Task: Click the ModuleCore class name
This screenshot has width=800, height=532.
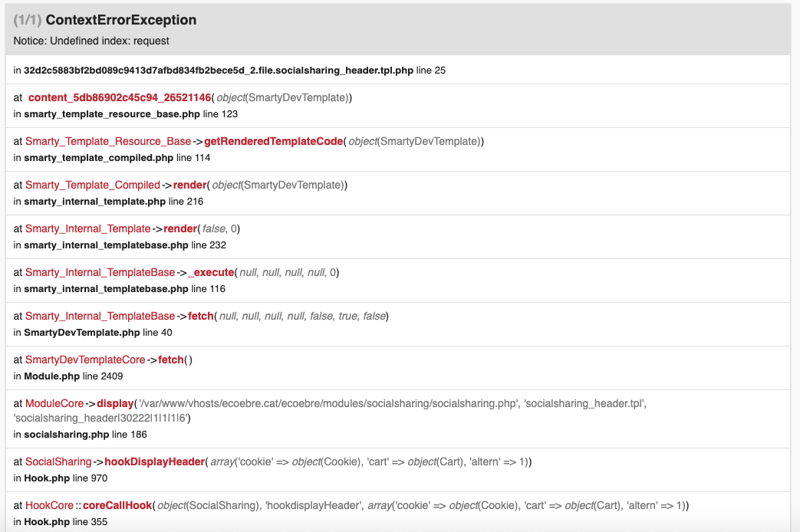Action: coord(54,403)
